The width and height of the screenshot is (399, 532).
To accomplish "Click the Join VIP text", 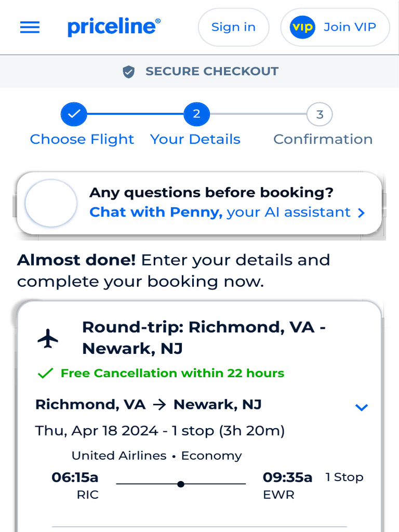I will (350, 27).
